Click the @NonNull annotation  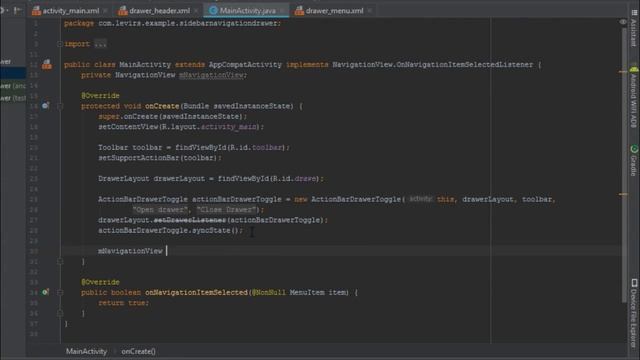(x=269, y=292)
